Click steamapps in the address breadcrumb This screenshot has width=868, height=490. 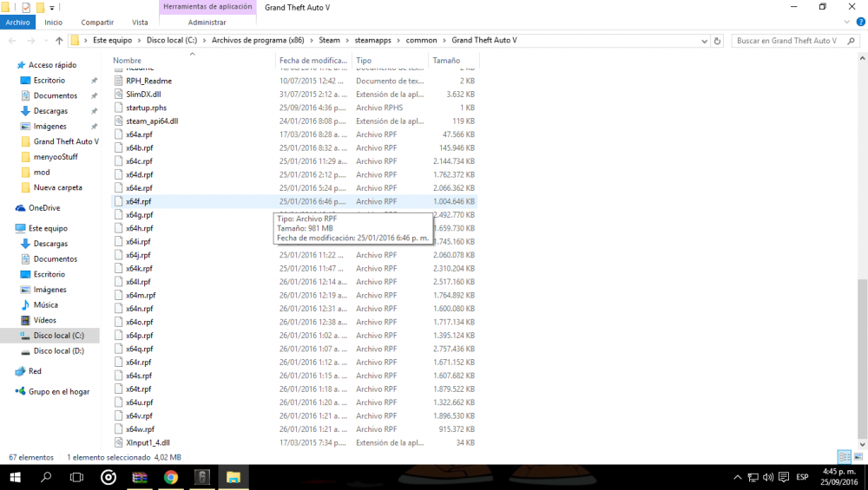(372, 41)
